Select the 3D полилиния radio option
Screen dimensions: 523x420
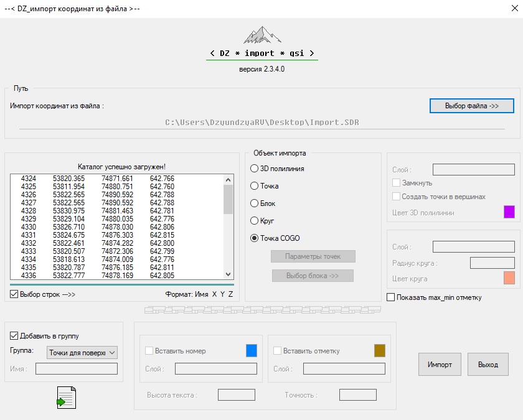[x=254, y=169]
